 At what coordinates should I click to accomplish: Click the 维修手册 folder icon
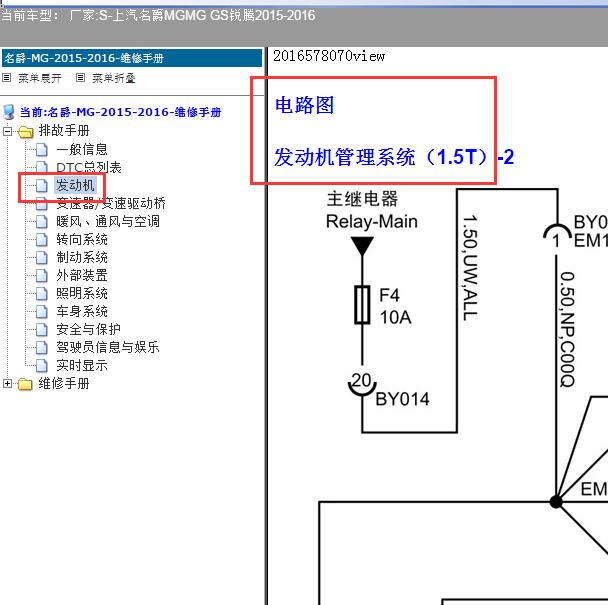tap(26, 384)
